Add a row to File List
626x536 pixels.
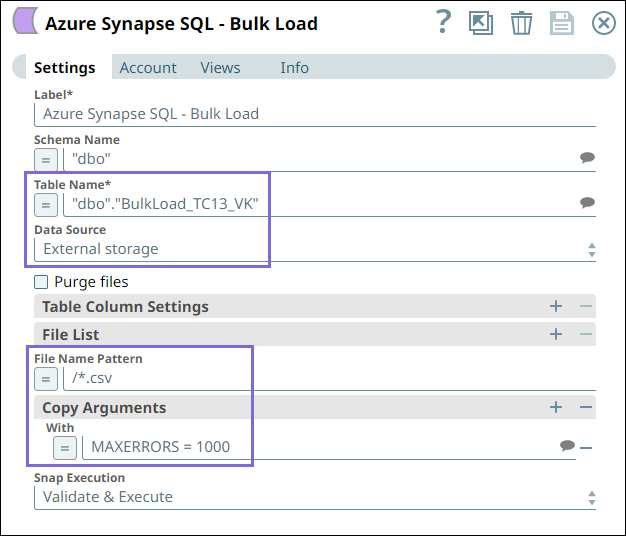click(x=556, y=334)
